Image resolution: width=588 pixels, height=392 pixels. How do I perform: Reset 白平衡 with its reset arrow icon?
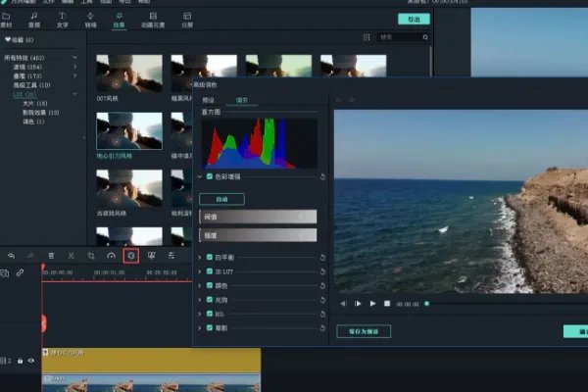click(322, 258)
